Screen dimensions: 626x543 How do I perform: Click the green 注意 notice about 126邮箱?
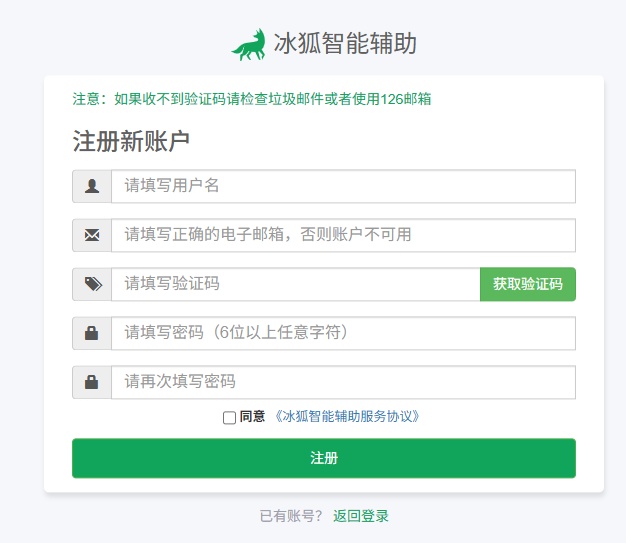(252, 99)
